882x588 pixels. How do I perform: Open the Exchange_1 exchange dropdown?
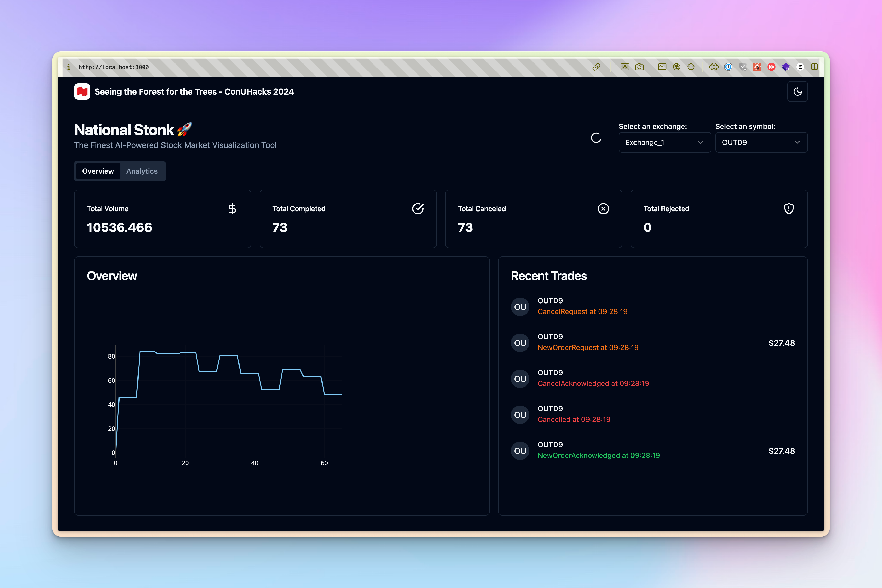click(x=665, y=142)
